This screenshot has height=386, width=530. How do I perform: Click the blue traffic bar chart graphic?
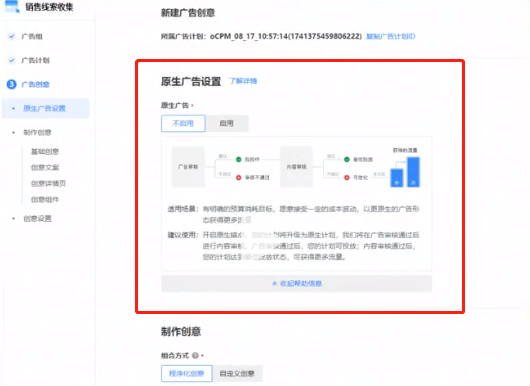[x=405, y=172]
